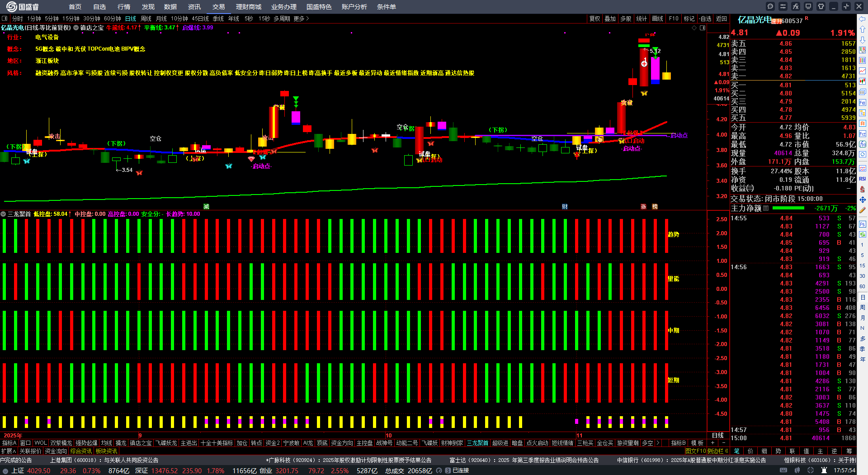Click the 上港集团 announcement in news ticker

(104, 460)
